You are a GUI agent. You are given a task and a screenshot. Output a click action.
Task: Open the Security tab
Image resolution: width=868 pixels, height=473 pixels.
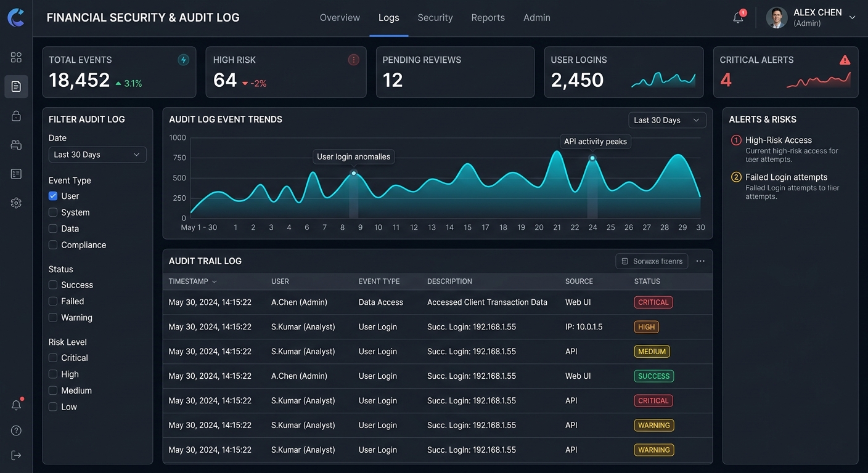435,18
